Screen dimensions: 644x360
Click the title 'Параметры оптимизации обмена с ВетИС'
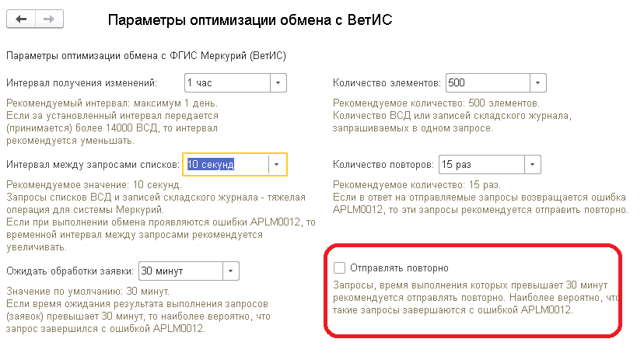point(250,19)
